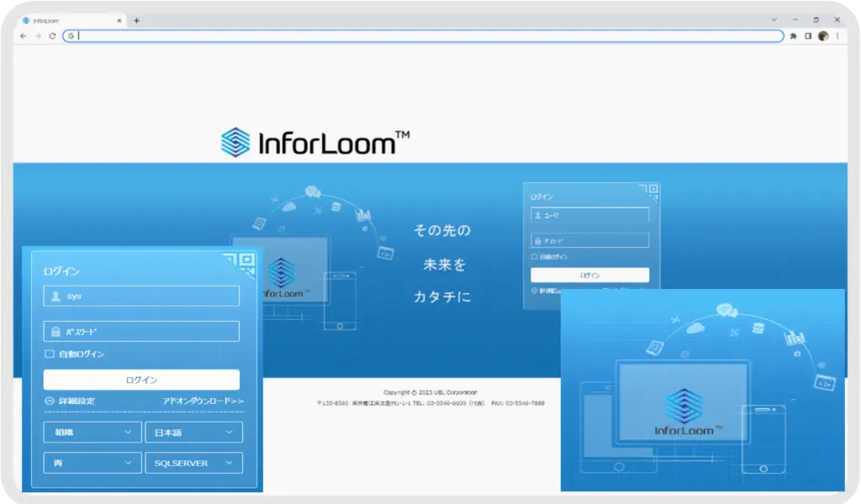Click the InforLoom logo at top
Screen dimensions: 861x504
coord(315,142)
